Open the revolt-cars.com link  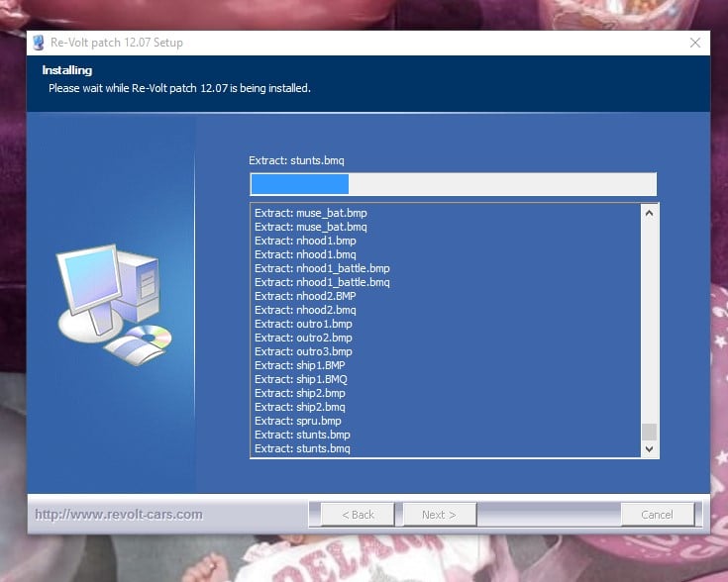point(119,515)
